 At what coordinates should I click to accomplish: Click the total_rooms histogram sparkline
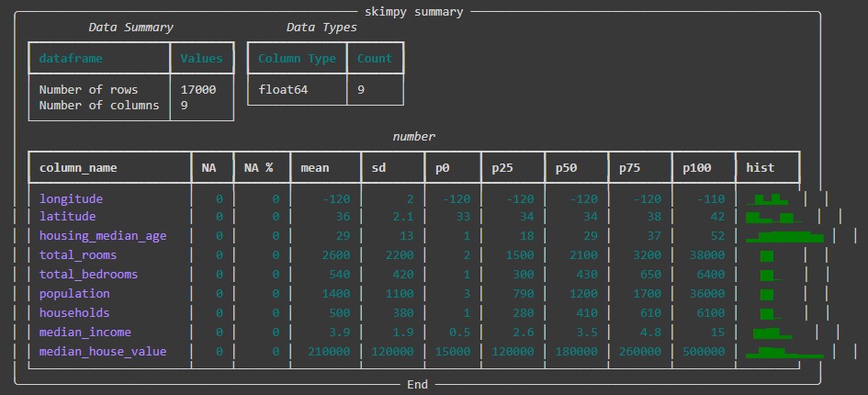[x=767, y=256]
